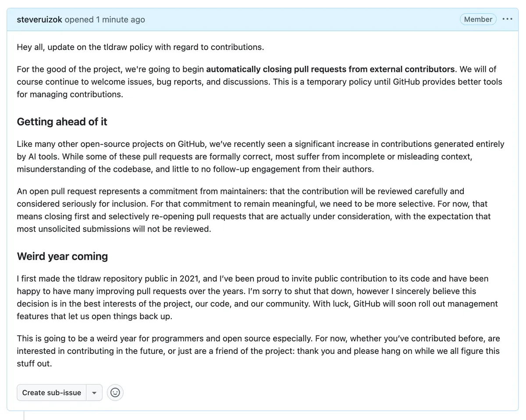
Task: Click the "Getting ahead of it" heading
Action: 62,121
